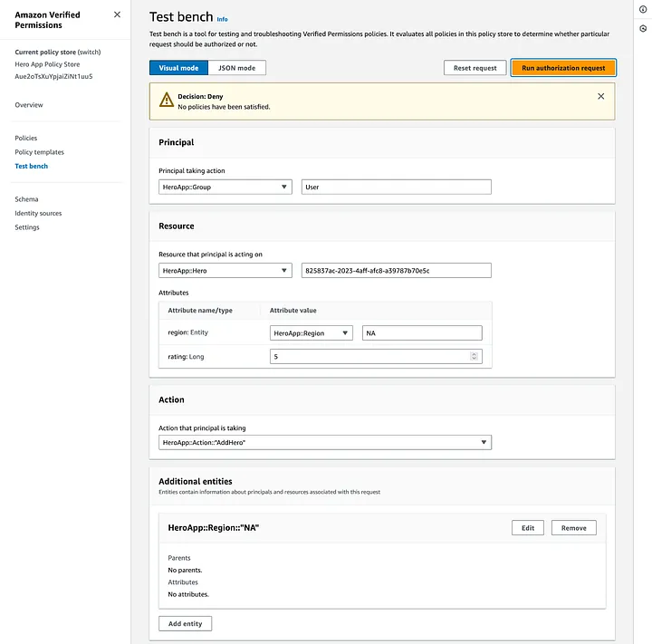The image size is (652, 644).
Task: Click the 'Additional entities' section heading
Action: point(196,481)
